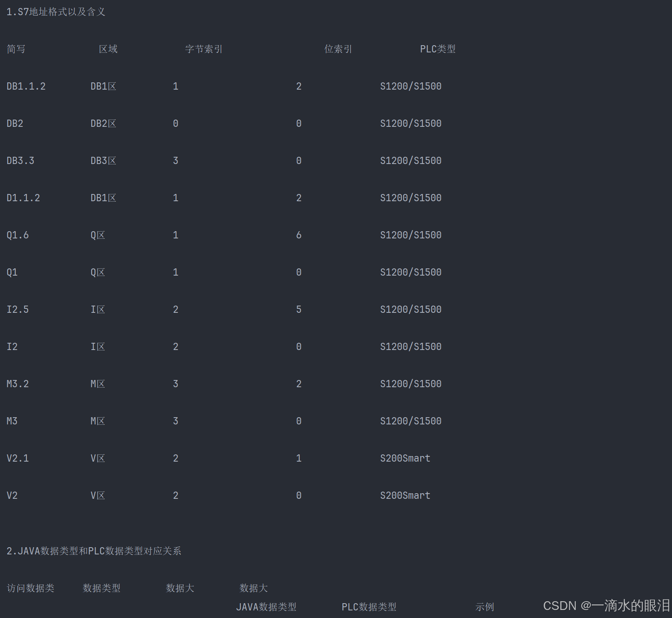Click the 'JAVA数据类型' header
The image size is (672, 618).
[266, 607]
